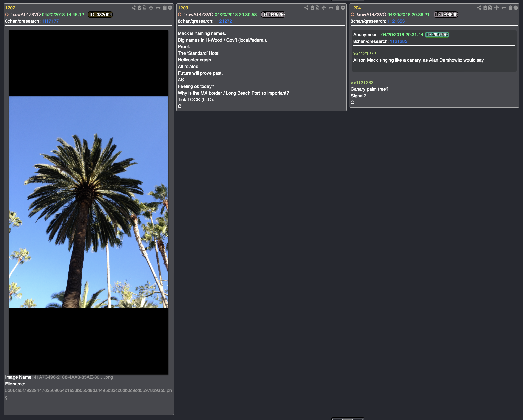Open 8chan post link 1121353
Screen dimensions: 523x420
click(x=396, y=21)
